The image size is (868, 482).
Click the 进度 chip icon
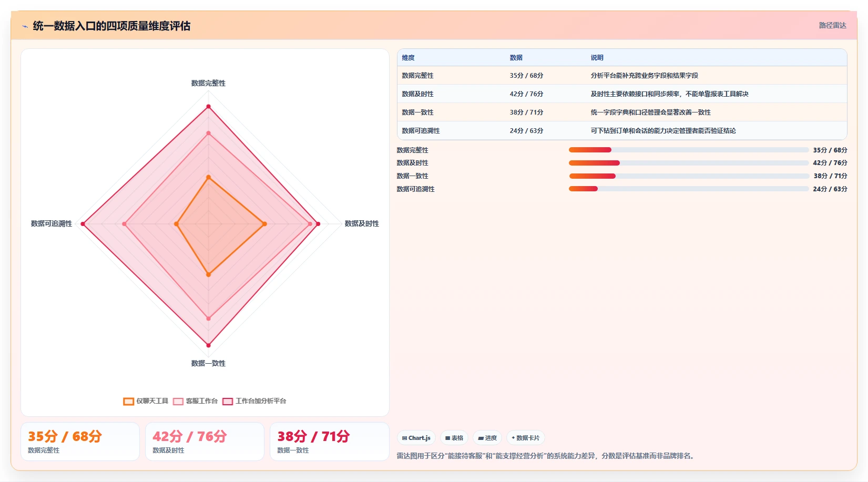pyautogui.click(x=481, y=438)
